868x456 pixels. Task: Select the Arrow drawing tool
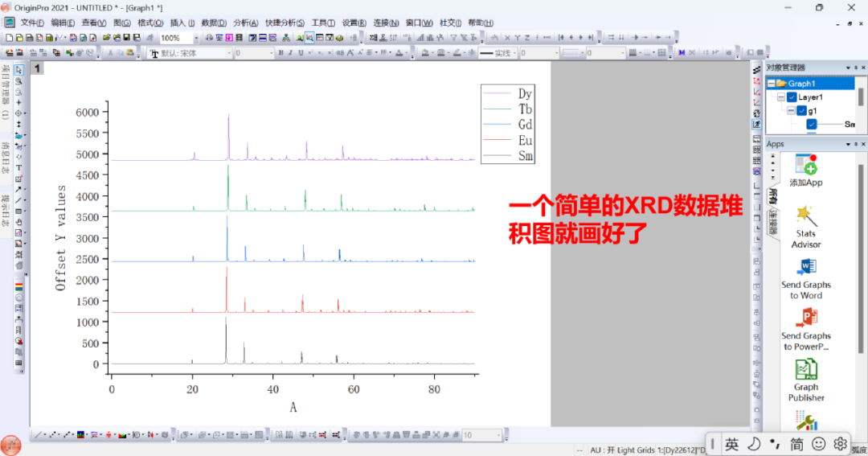coord(18,190)
